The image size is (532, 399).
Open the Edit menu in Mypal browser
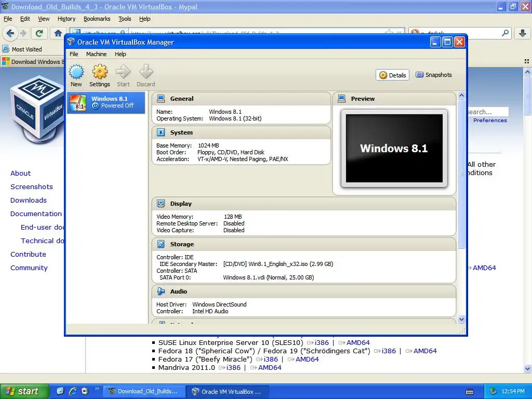pyautogui.click(x=25, y=19)
